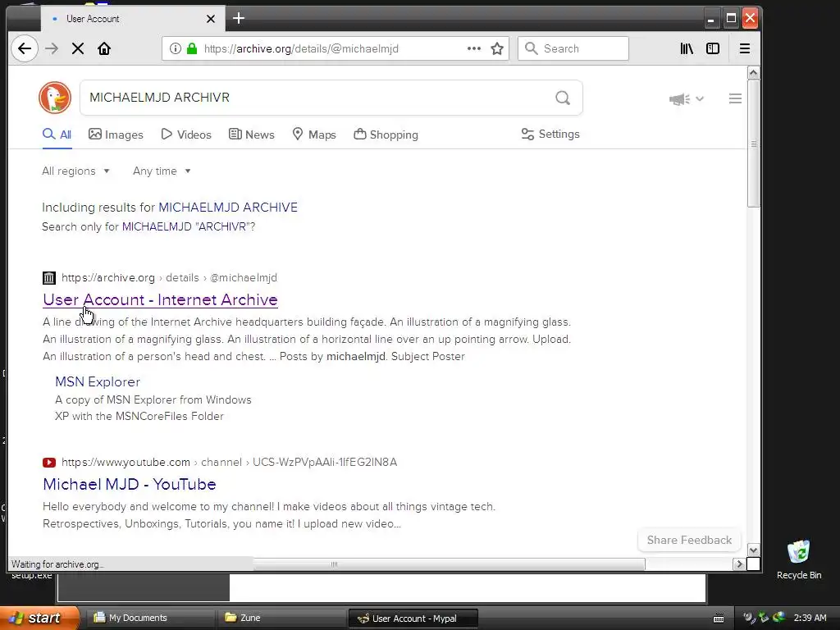Viewport: 840px width, 630px height.
Task: Open a new tab with plus button
Action: click(239, 18)
